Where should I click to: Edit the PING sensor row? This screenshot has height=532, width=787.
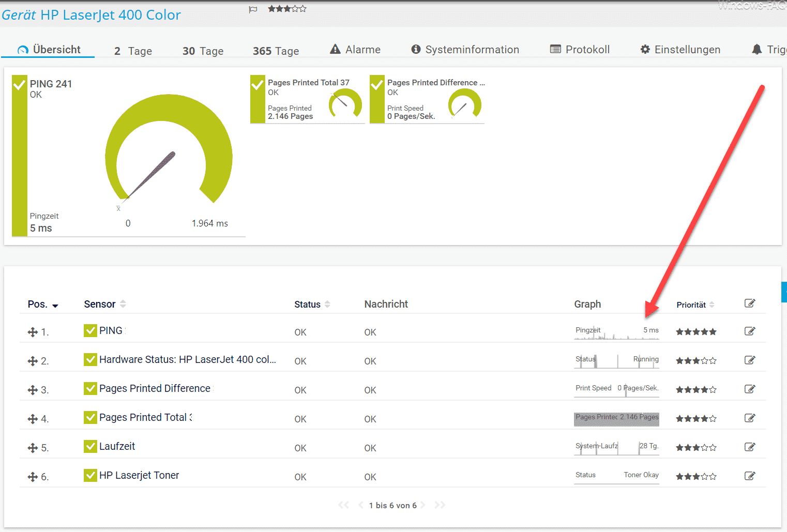pos(750,331)
